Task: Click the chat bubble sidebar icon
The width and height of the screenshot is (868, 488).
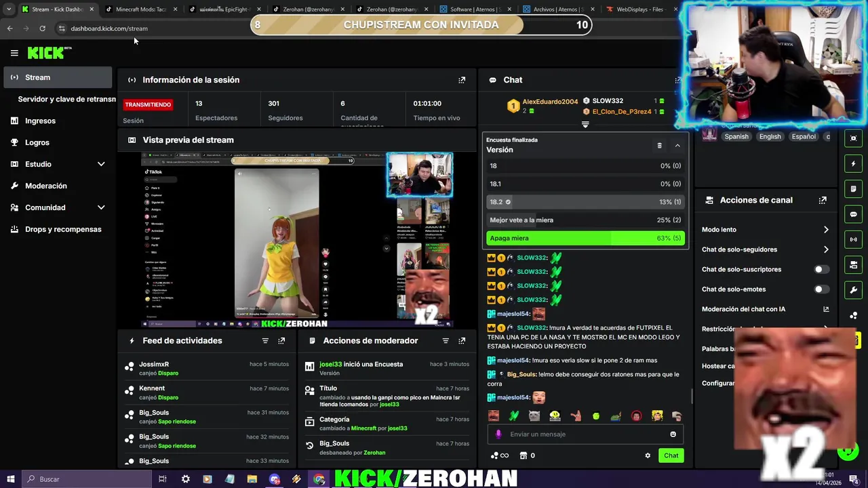Action: coord(853,214)
